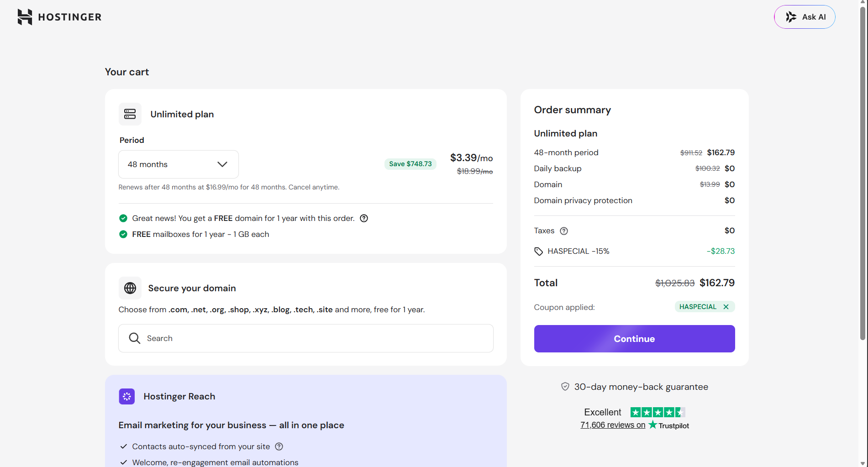Open the 71,606 reviews link
Image resolution: width=868 pixels, height=467 pixels.
[613, 425]
